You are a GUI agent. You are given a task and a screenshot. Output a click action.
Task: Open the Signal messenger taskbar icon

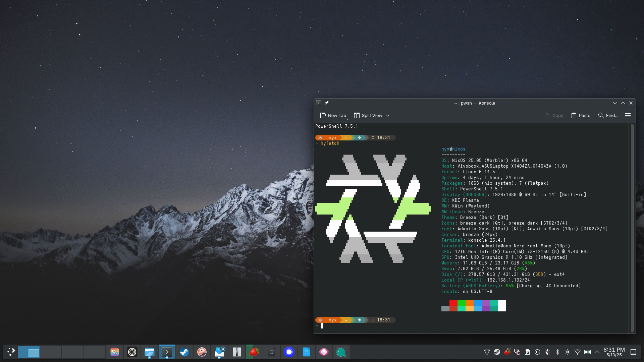pos(289,352)
